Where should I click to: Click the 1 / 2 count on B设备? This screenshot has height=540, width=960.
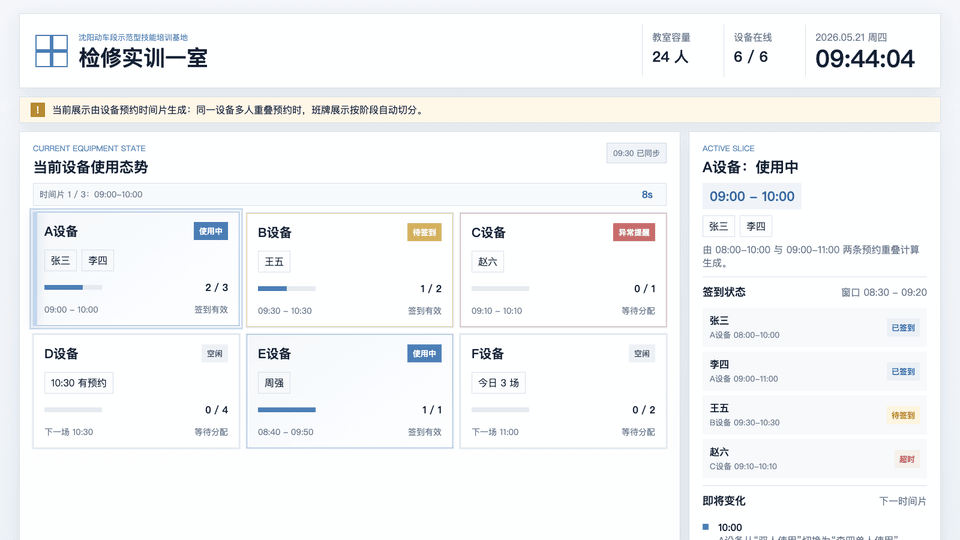click(x=431, y=289)
